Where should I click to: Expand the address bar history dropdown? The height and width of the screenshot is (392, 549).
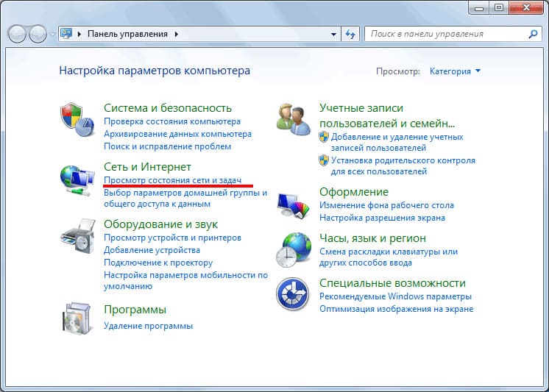[x=333, y=35]
